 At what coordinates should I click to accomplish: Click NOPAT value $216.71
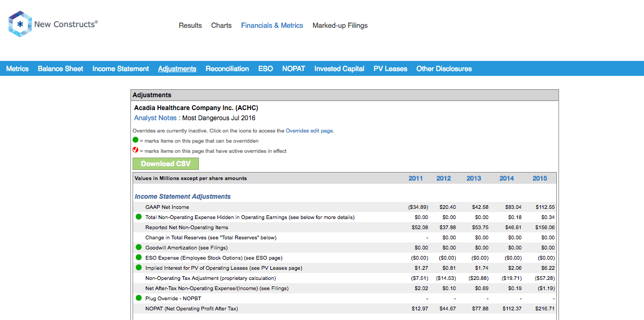click(x=545, y=308)
